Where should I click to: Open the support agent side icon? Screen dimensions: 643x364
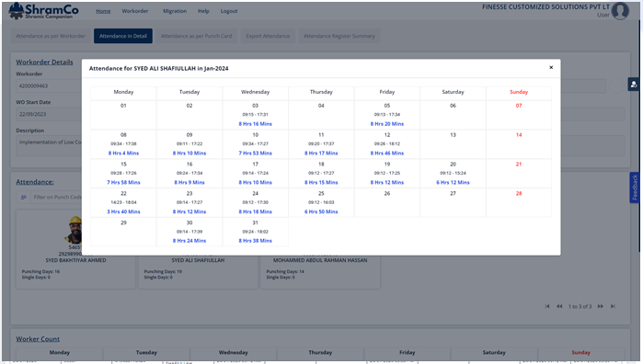(x=634, y=85)
